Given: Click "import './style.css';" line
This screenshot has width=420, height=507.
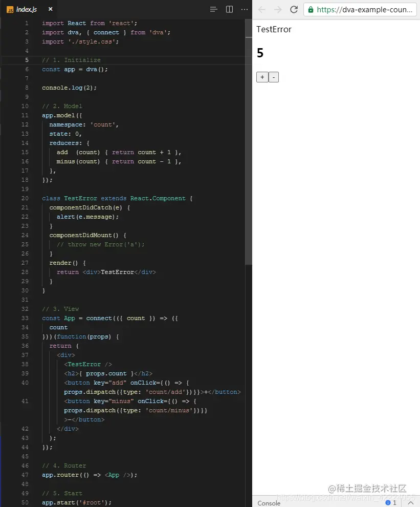Looking at the screenshot, I should [80, 41].
